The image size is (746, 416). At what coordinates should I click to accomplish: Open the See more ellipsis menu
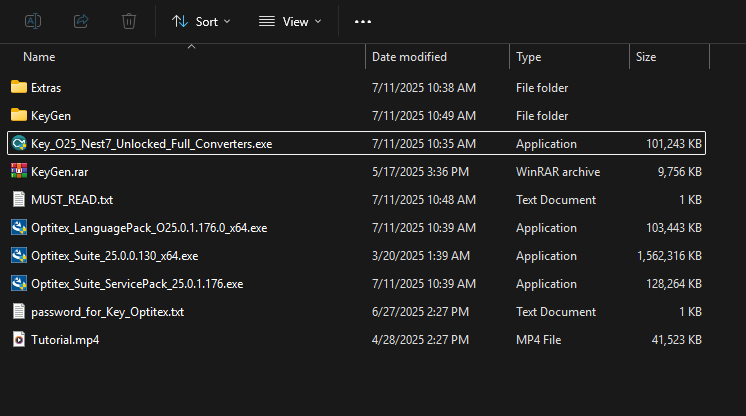[363, 21]
